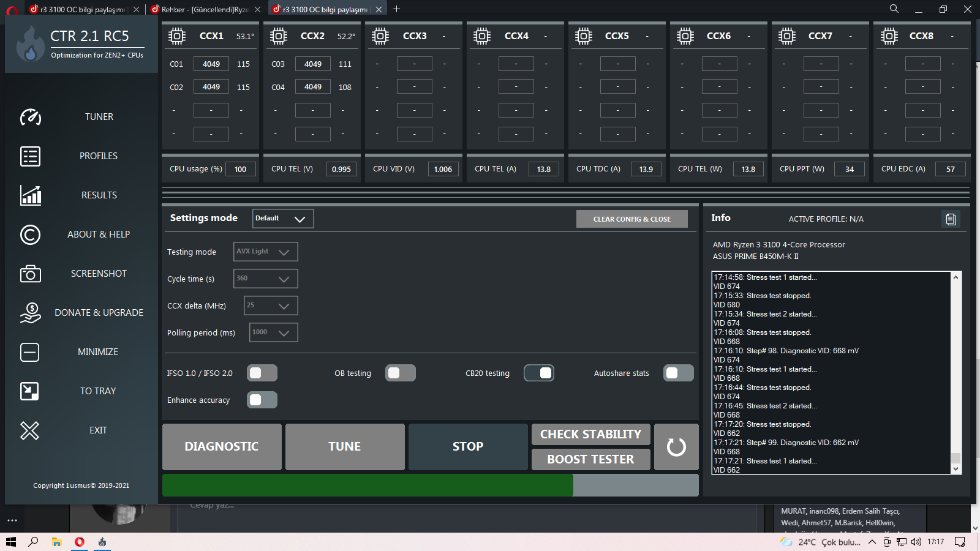
Task: Show hidden system tray icons chevron
Action: click(x=872, y=542)
